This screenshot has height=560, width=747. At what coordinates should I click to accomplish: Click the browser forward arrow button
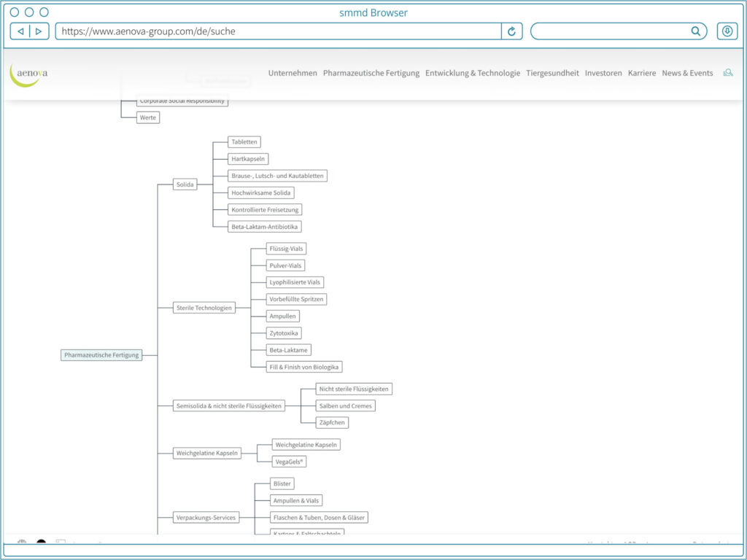click(x=39, y=31)
